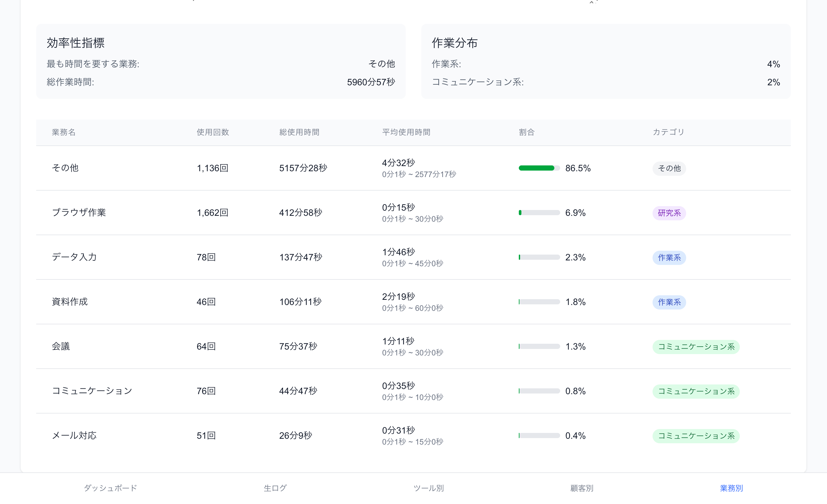Click the コミュニケーション系 badge on 会議 row
827x504 pixels.
696,347
